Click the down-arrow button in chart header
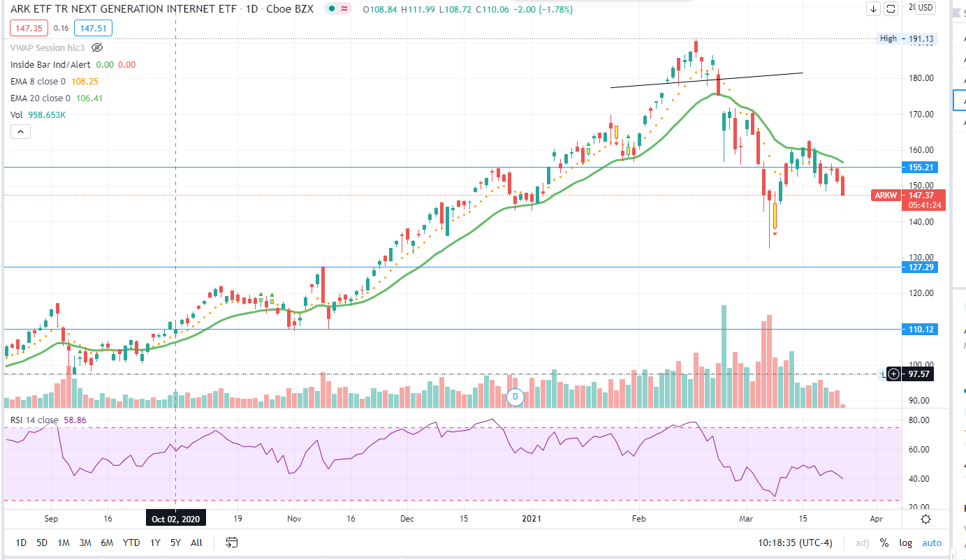Image resolution: width=966 pixels, height=560 pixels. point(874,8)
